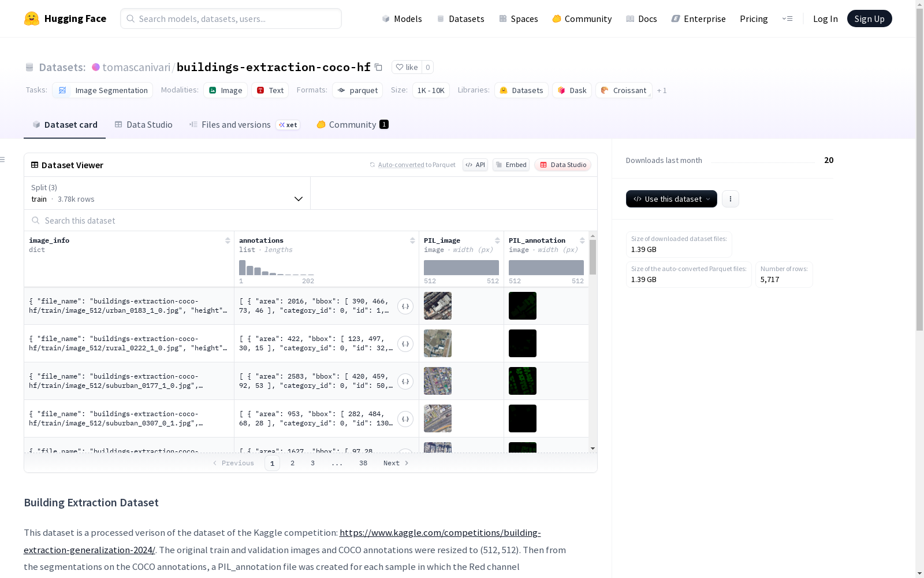
Task: Like the dataset with the heart button
Action: click(x=407, y=67)
